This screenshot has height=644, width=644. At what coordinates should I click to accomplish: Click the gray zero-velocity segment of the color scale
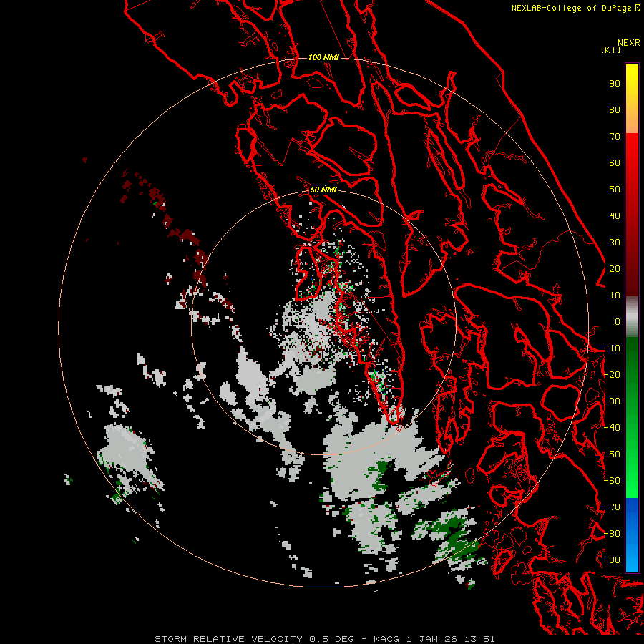click(632, 316)
